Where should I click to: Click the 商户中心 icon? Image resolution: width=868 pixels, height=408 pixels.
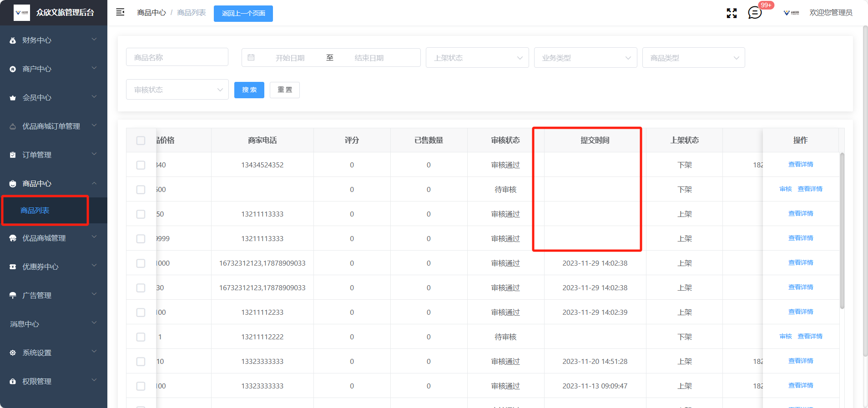coord(13,69)
